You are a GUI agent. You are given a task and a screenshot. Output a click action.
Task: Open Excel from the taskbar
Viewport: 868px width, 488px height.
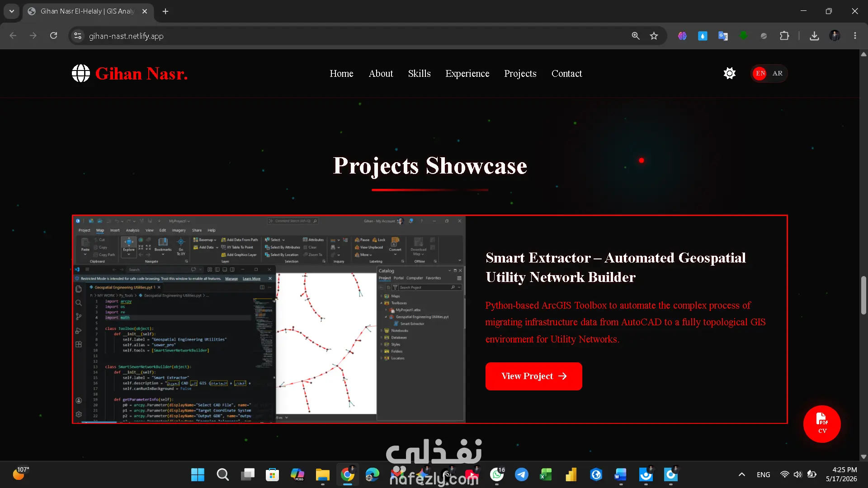point(546,475)
